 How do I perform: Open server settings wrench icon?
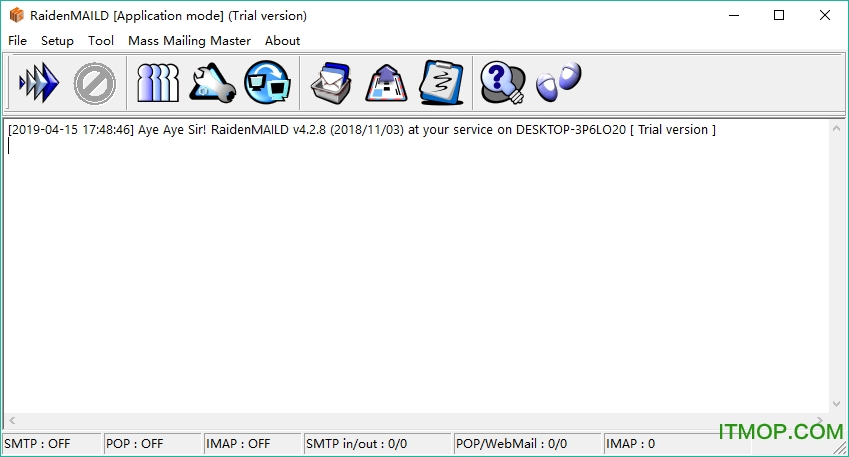tap(212, 83)
